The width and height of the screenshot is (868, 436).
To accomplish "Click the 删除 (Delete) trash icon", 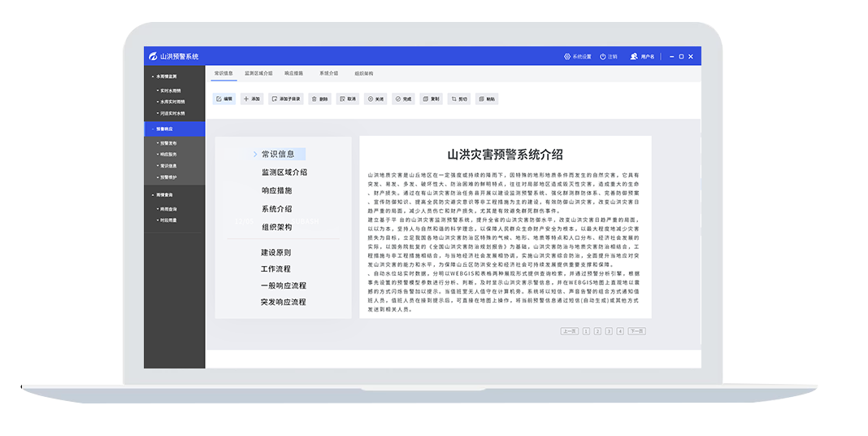I will (x=314, y=98).
